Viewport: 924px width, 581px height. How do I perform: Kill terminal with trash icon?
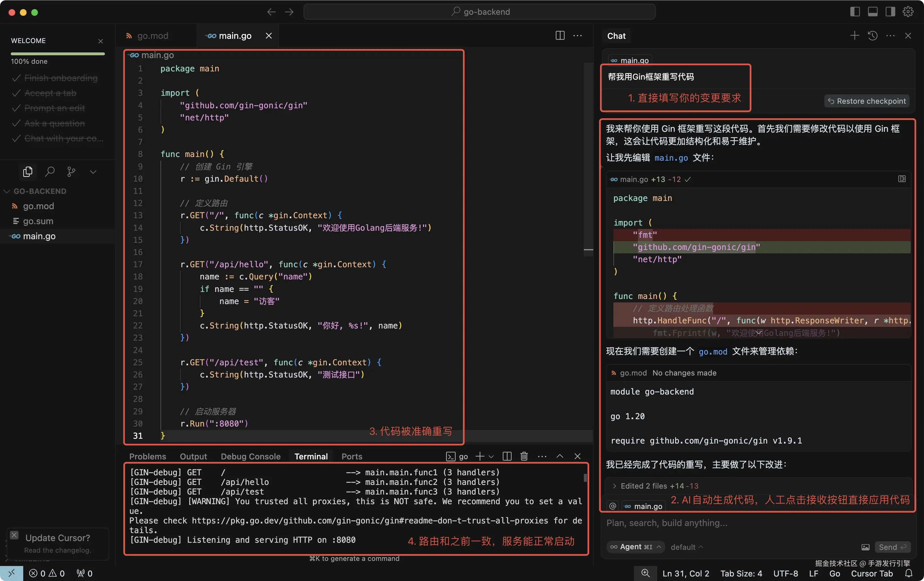pos(524,456)
